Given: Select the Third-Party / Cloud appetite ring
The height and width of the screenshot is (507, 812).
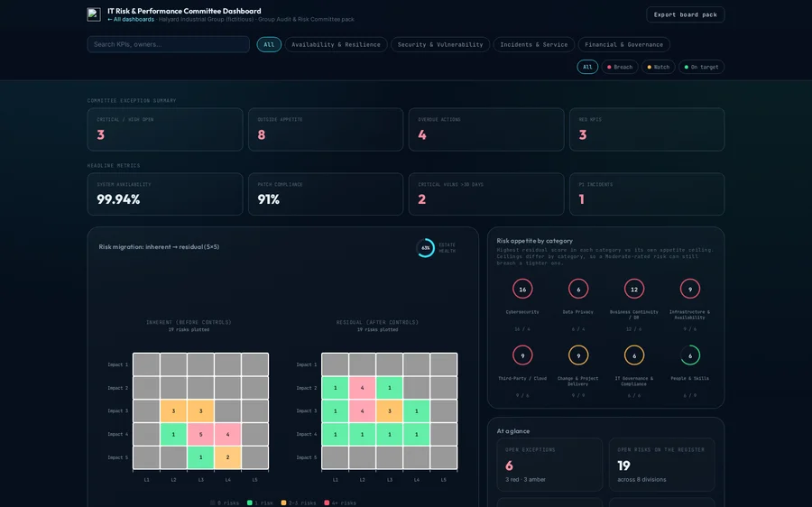Looking at the screenshot, I should tap(522, 355).
